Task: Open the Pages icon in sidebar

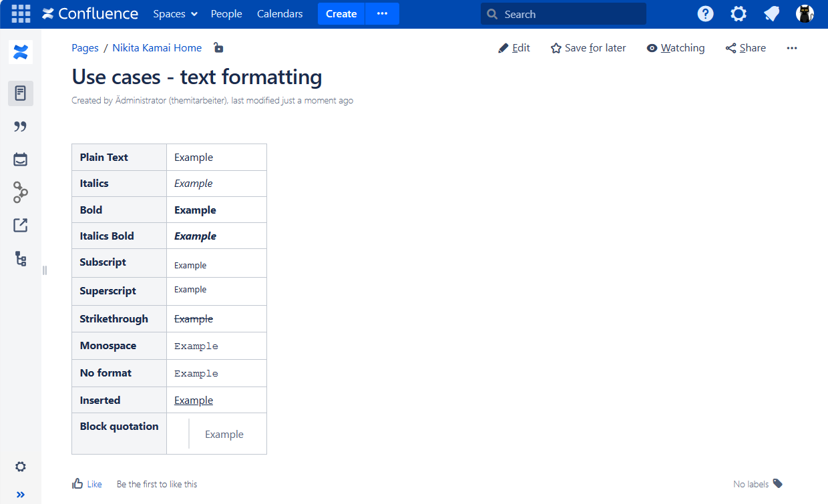Action: (x=21, y=93)
